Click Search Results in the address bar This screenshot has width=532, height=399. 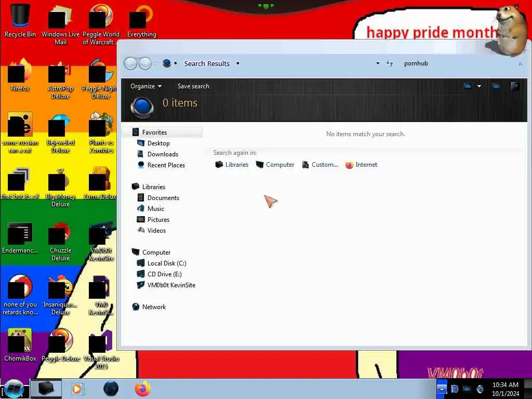point(207,63)
